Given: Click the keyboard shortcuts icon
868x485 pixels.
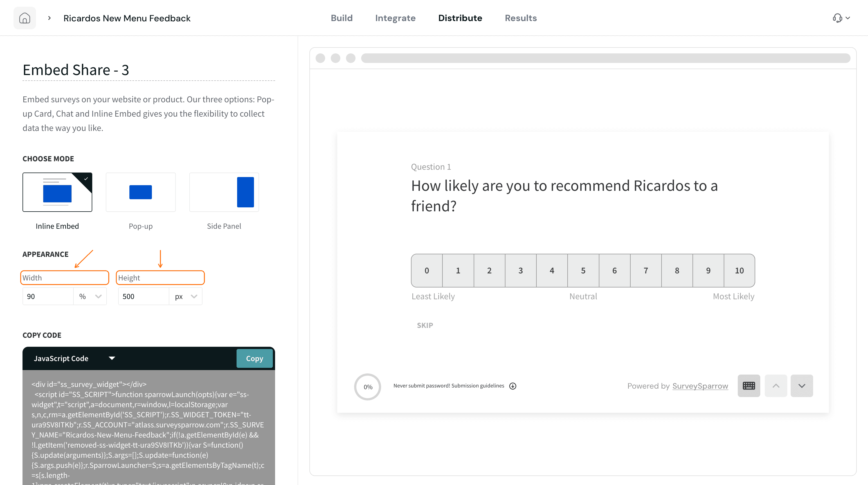Looking at the screenshot, I should [748, 386].
